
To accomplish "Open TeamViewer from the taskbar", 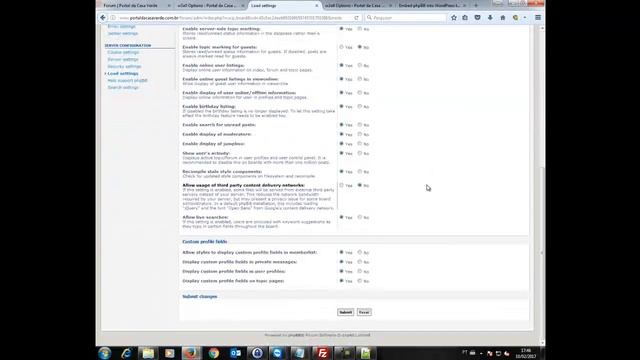I will click(x=278, y=353).
